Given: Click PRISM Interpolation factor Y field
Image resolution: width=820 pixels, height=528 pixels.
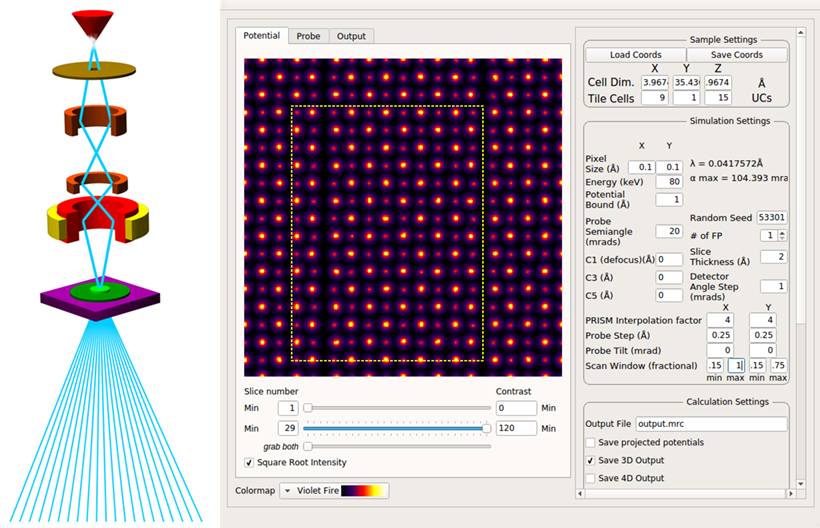Looking at the screenshot, I should point(762,320).
